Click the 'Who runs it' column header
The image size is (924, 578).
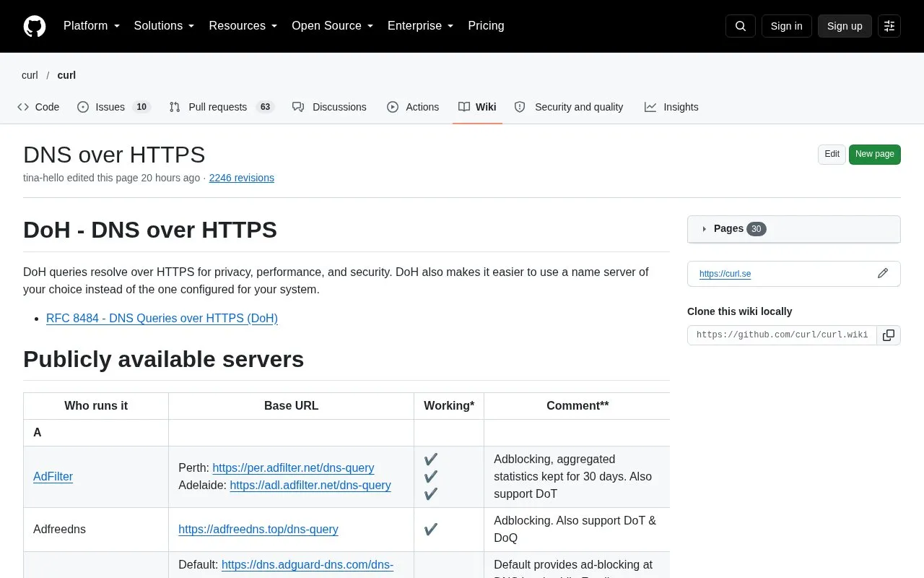tap(96, 406)
